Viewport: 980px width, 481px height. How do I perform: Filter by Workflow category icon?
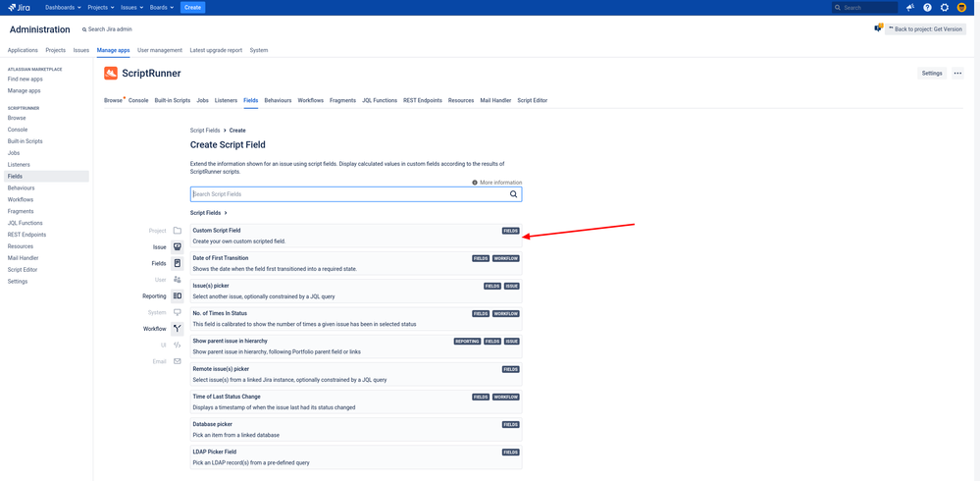pos(177,328)
